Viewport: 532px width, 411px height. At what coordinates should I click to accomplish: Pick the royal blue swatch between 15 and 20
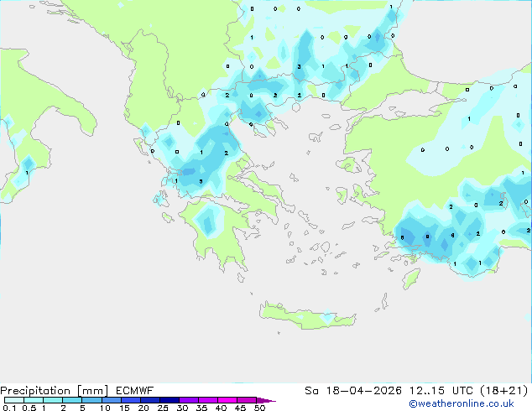131,400
